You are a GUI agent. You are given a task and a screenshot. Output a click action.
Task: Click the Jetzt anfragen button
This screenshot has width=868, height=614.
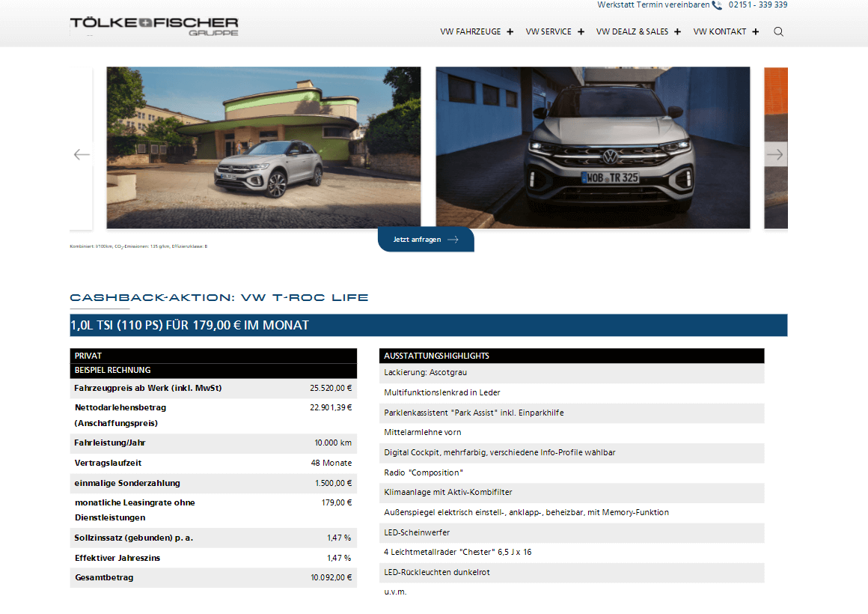tap(426, 240)
